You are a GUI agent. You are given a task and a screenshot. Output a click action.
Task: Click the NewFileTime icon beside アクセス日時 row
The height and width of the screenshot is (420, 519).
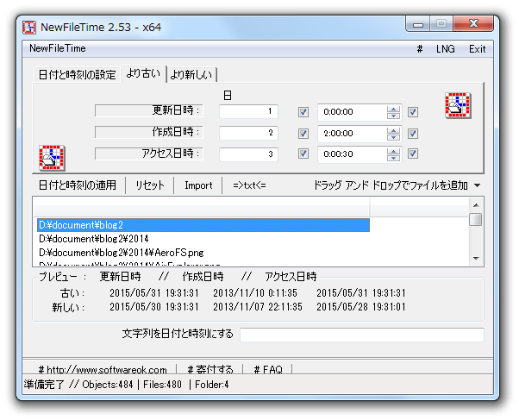coord(52,158)
